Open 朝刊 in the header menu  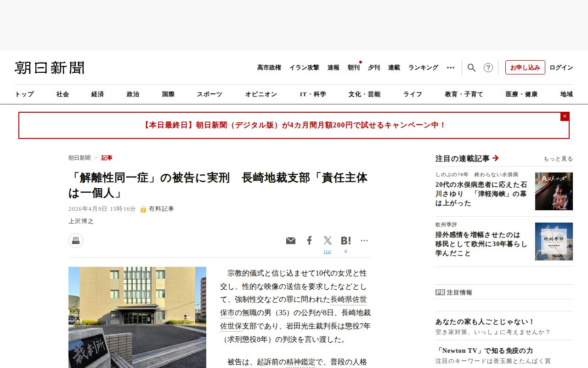(x=354, y=68)
